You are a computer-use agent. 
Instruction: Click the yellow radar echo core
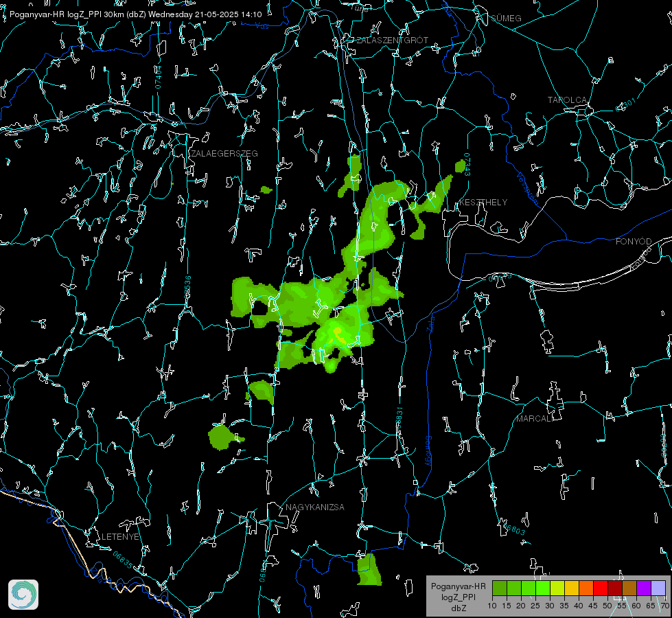338,334
